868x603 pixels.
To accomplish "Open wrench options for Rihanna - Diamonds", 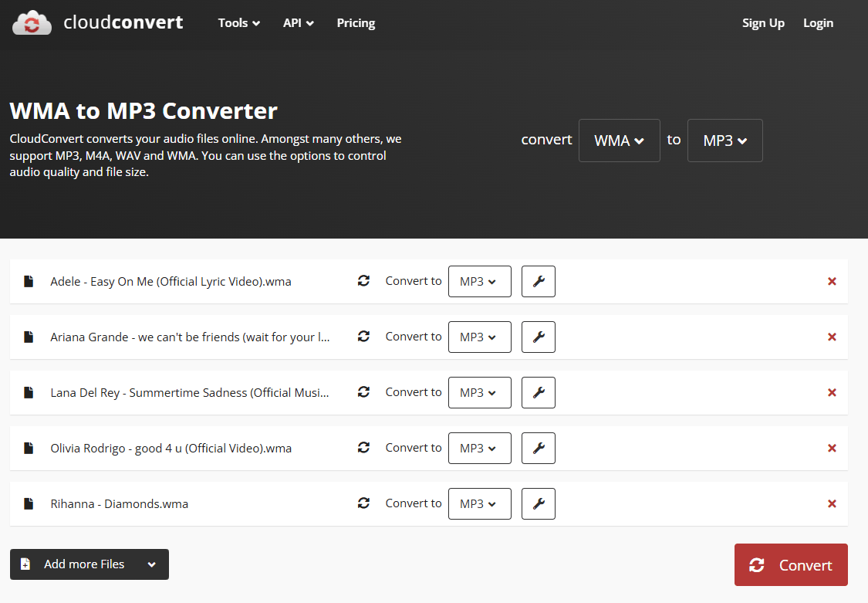I will click(x=539, y=503).
